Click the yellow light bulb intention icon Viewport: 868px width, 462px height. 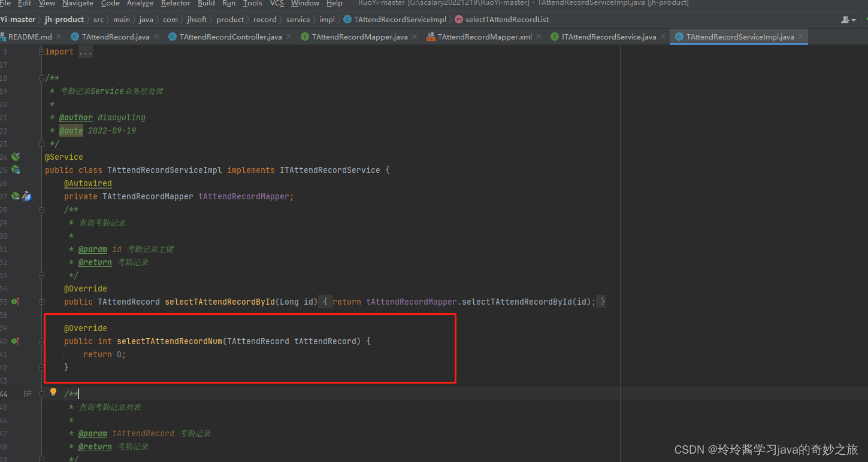53,393
